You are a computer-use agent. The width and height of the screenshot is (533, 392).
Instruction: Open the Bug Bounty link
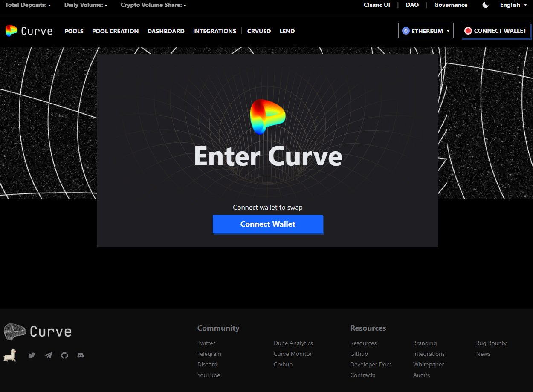491,343
